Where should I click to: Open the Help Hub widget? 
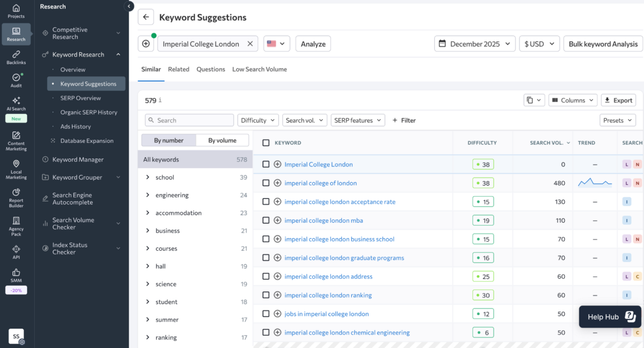610,317
